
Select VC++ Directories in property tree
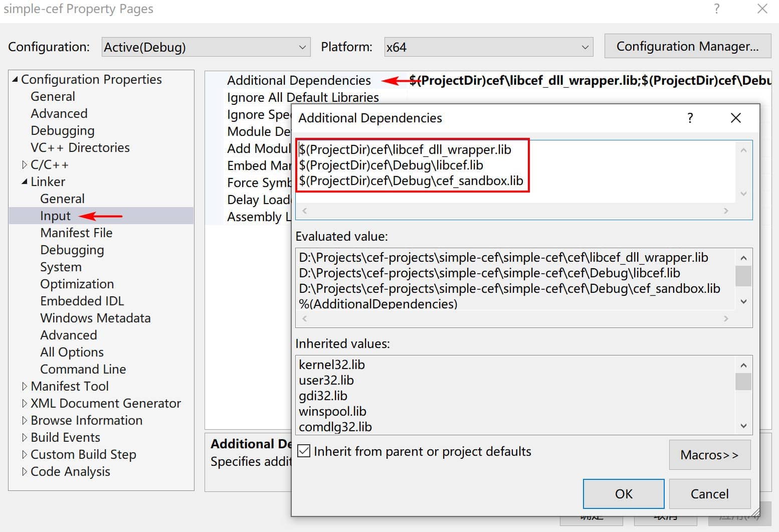80,147
